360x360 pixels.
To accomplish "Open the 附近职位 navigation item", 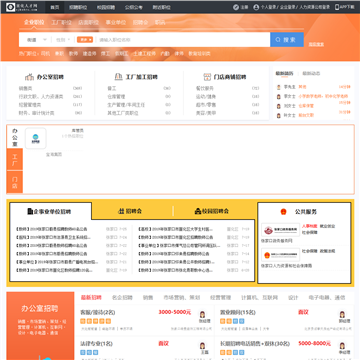I will click(x=161, y=7).
